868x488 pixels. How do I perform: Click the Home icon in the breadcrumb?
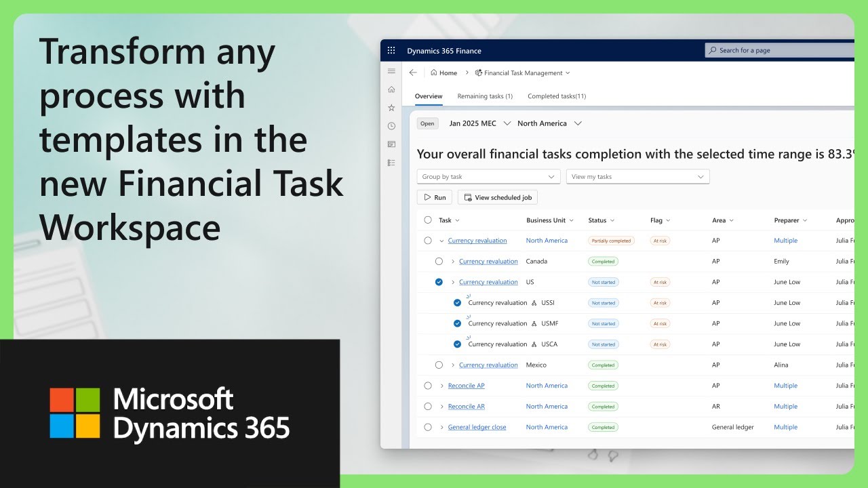434,73
